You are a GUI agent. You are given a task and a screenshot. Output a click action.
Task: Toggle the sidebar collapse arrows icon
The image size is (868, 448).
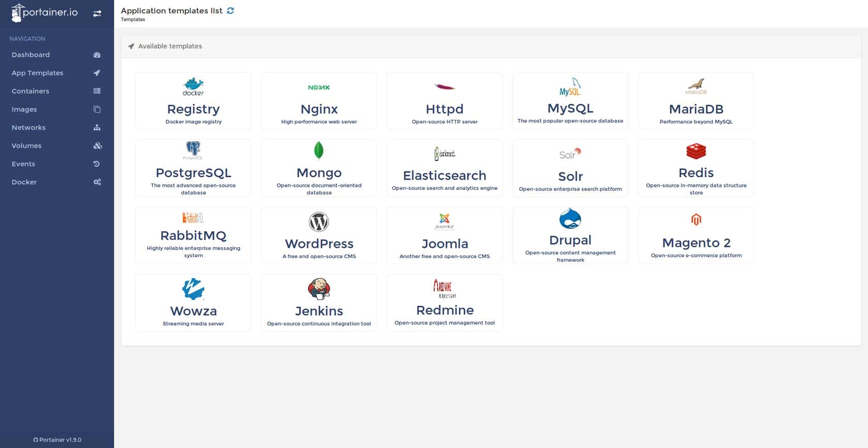[97, 14]
